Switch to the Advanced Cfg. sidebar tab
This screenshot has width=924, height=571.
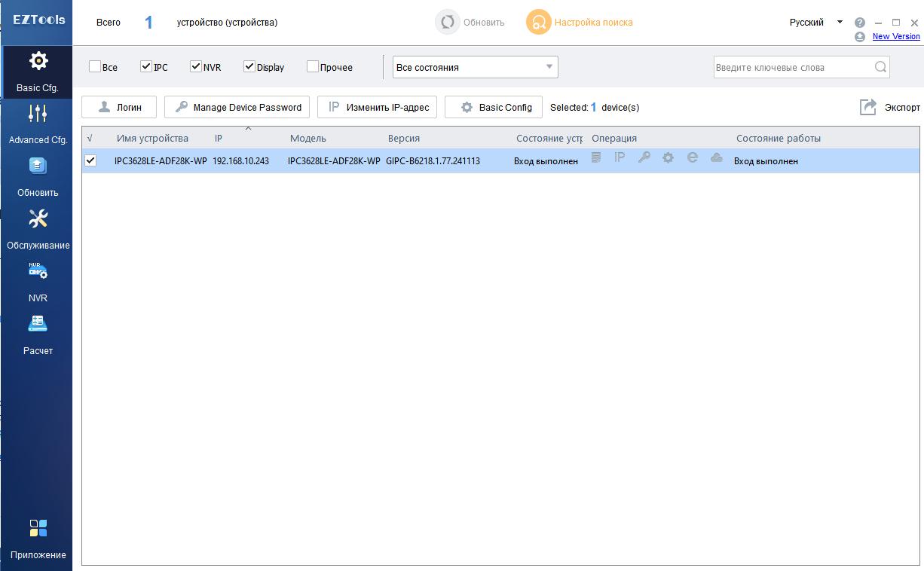[38, 124]
